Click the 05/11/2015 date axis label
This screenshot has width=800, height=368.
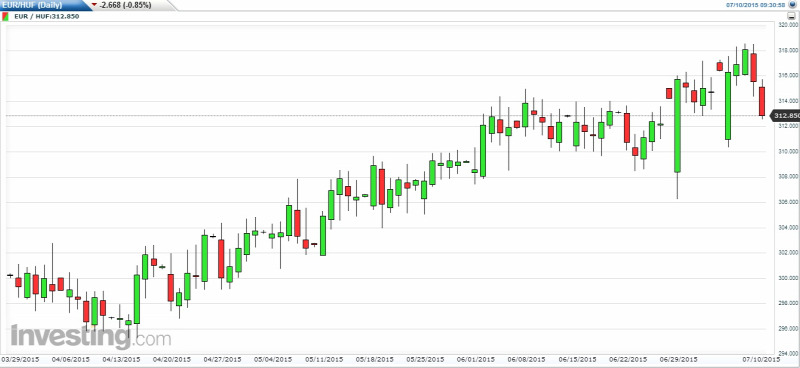click(324, 360)
